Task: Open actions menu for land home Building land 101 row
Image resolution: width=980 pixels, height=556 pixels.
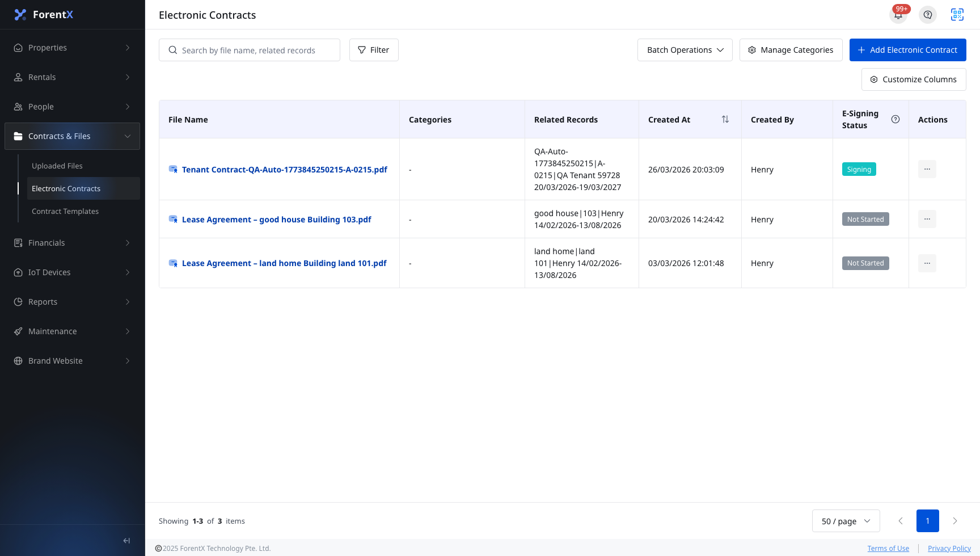Action: (x=927, y=263)
